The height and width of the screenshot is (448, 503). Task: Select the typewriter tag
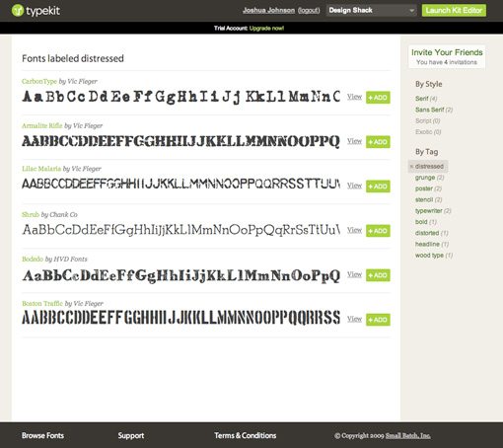click(x=429, y=211)
